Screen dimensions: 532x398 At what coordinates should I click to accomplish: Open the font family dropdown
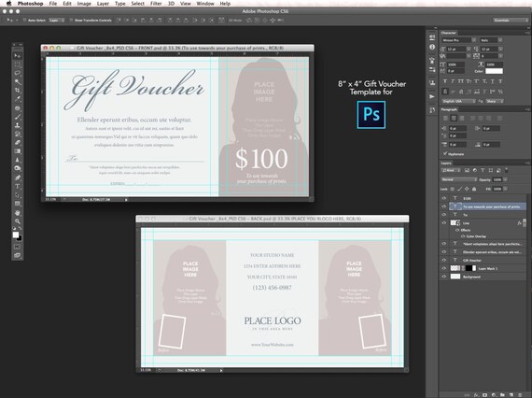(473, 40)
